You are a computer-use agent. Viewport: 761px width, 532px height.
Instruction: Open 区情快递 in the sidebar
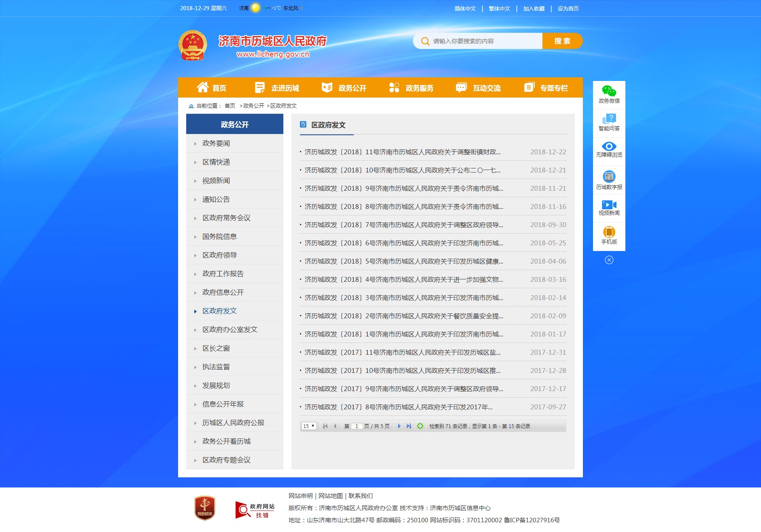[x=235, y=162]
